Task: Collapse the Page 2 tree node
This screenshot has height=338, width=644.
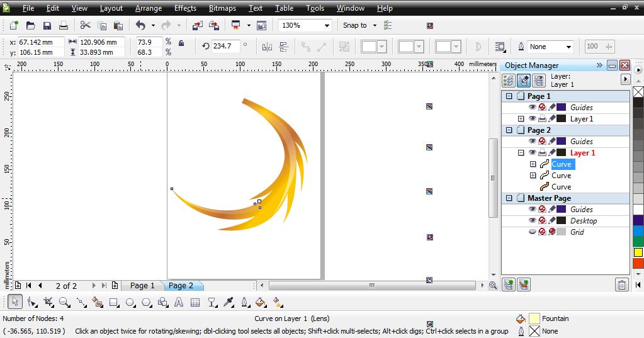Action: pos(509,130)
